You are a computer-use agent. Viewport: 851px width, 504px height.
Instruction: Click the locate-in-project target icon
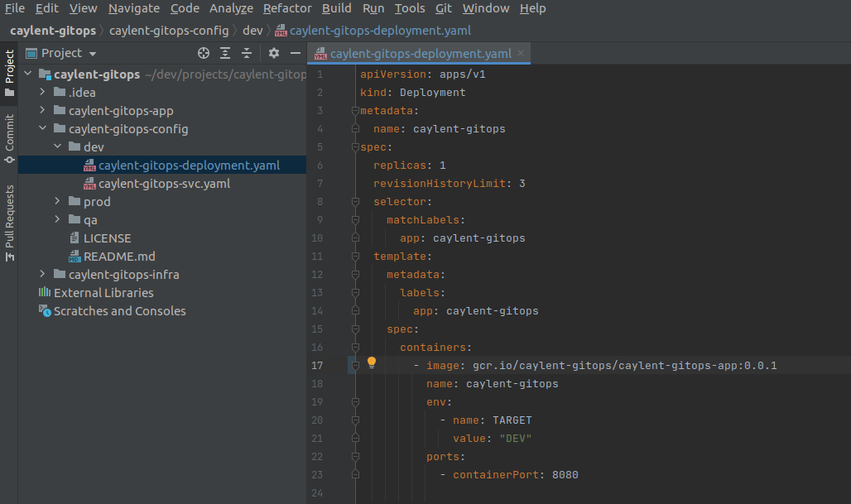pos(204,53)
